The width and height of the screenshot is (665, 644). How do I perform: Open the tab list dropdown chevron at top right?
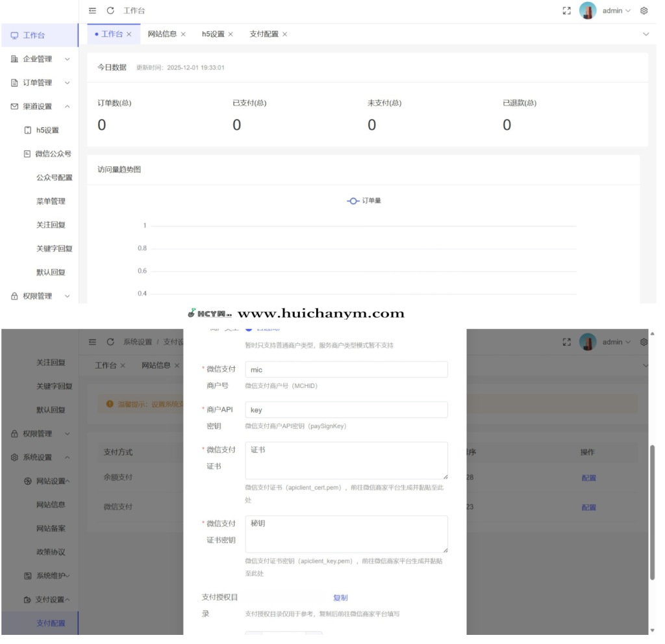(646, 34)
